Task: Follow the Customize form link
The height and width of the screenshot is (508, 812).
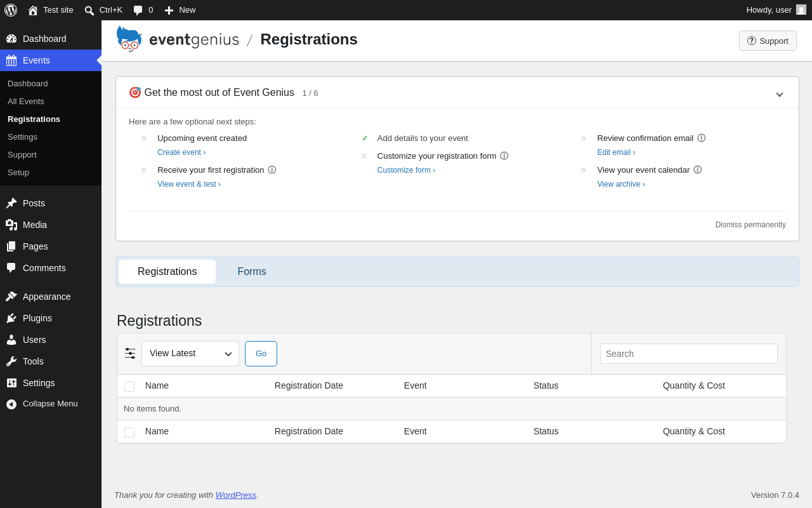Action: tap(406, 170)
